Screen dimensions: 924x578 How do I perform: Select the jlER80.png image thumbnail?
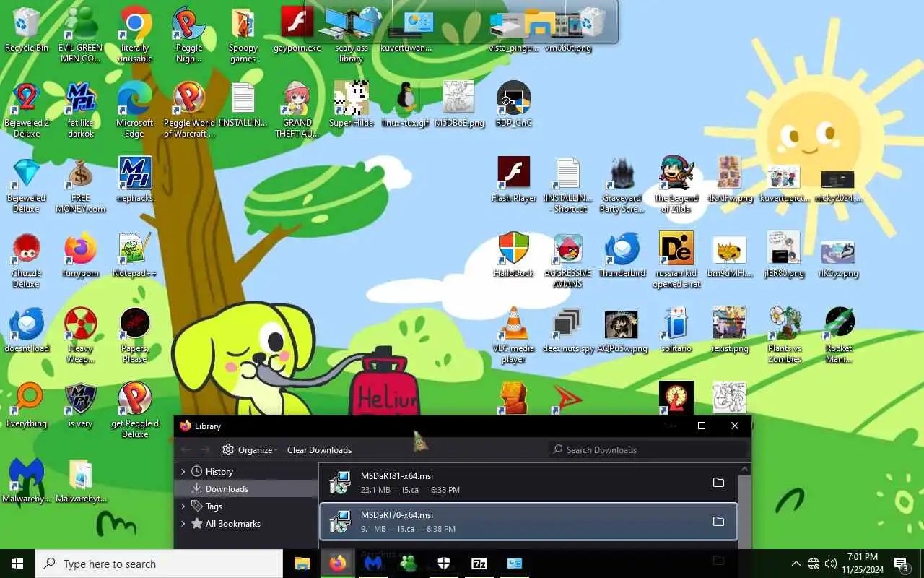point(784,254)
